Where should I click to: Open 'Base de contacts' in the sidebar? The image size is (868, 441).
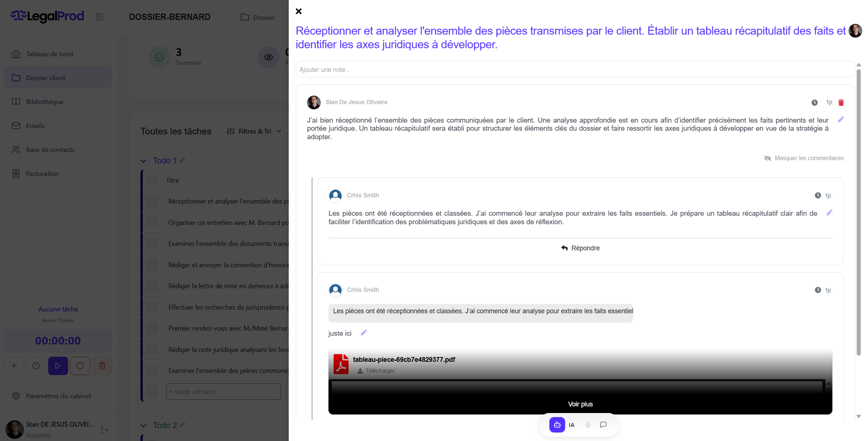point(50,149)
